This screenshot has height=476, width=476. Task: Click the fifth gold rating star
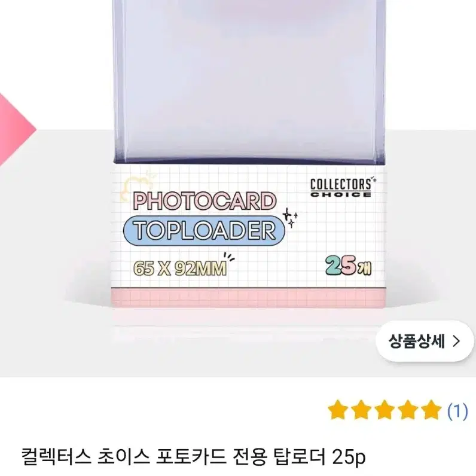(431, 410)
